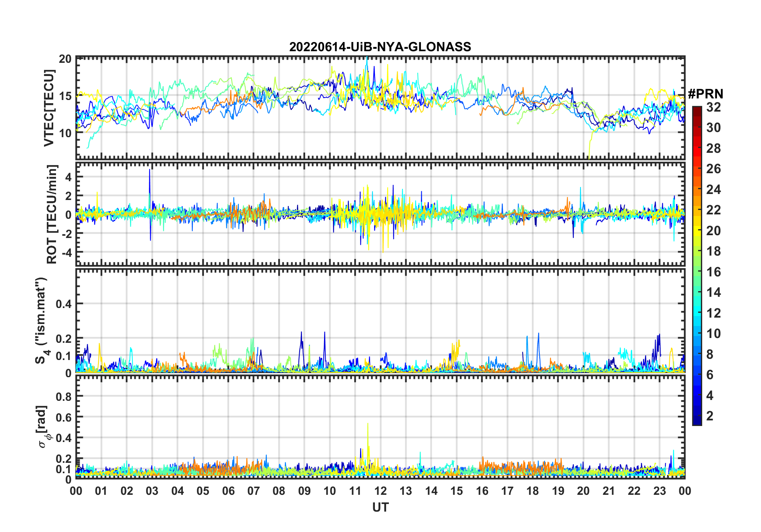Click the VTEC axis tick label 20
The height and width of the screenshot is (532, 761).
click(65, 59)
